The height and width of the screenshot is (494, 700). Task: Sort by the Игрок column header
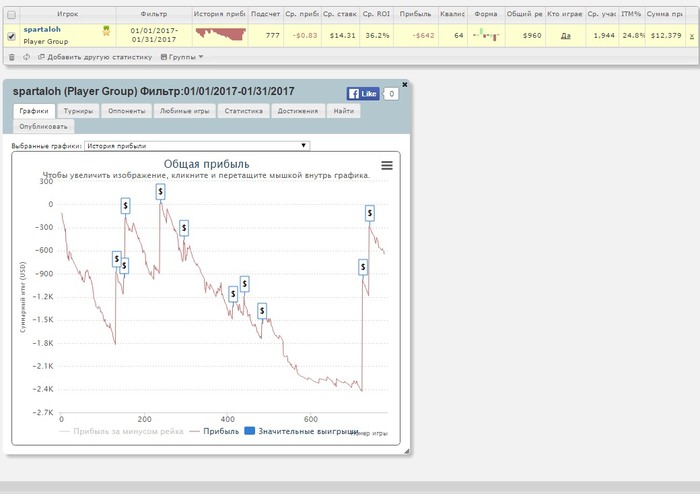pos(68,14)
